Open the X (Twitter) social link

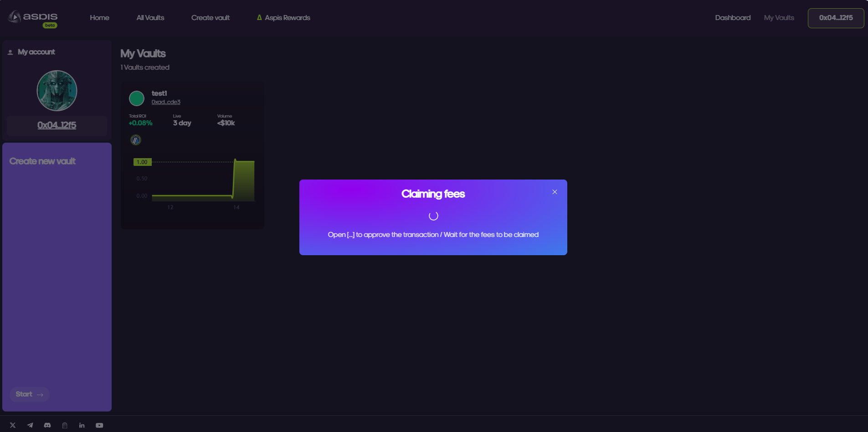(13, 425)
